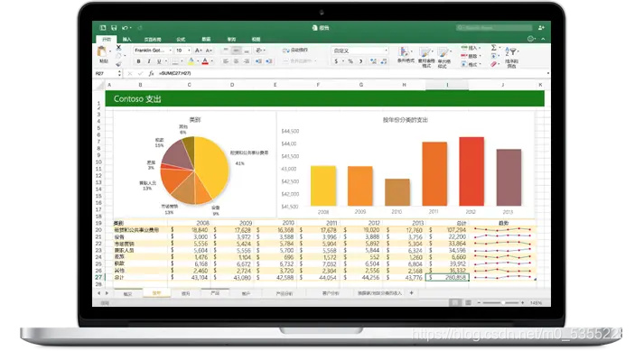Click the search field in title bar
Viewport: 644px width, 351px height.
[x=494, y=27]
